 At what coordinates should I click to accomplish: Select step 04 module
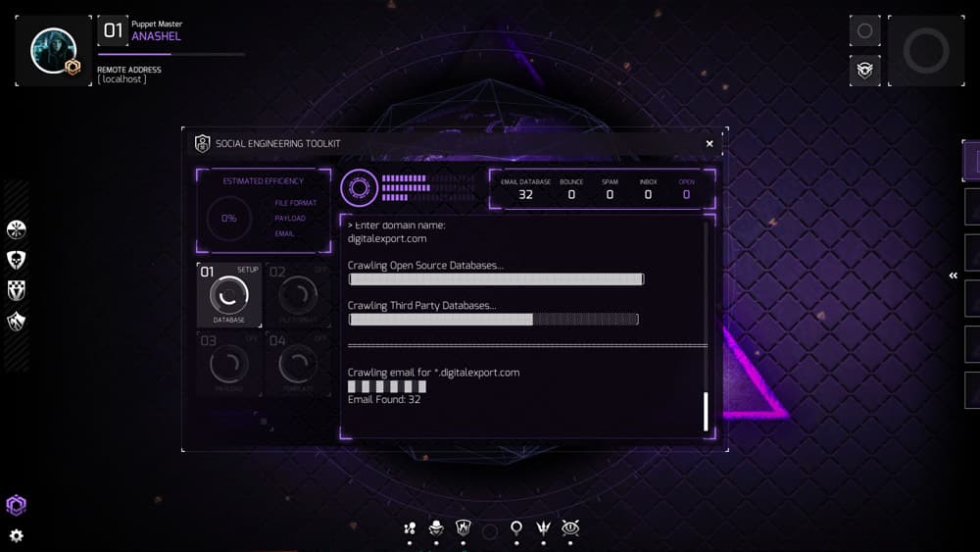pyautogui.click(x=298, y=365)
